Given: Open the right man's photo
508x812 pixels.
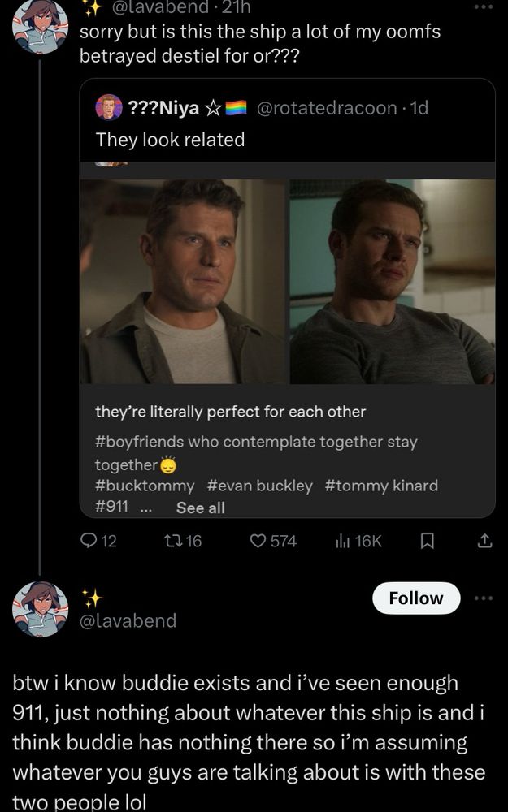Looking at the screenshot, I should click(393, 281).
